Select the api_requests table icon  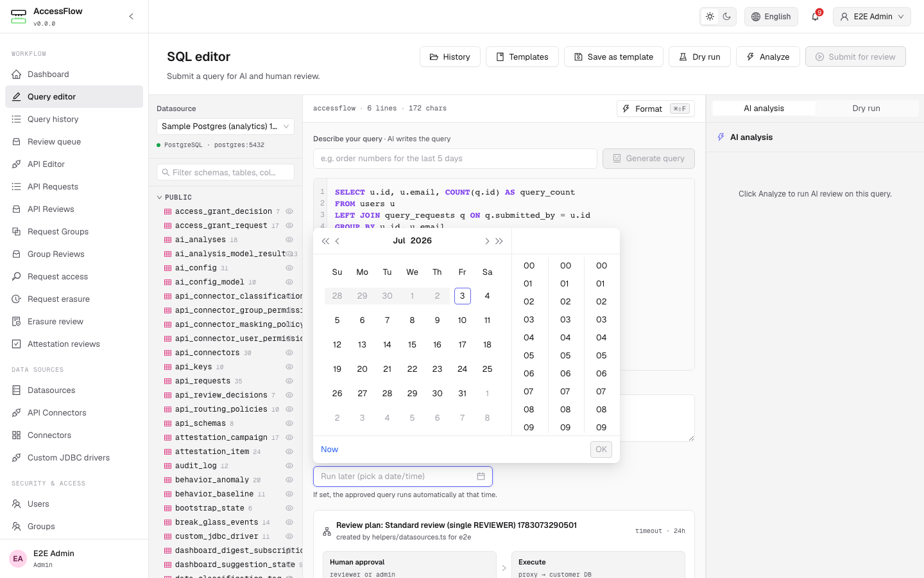point(167,381)
